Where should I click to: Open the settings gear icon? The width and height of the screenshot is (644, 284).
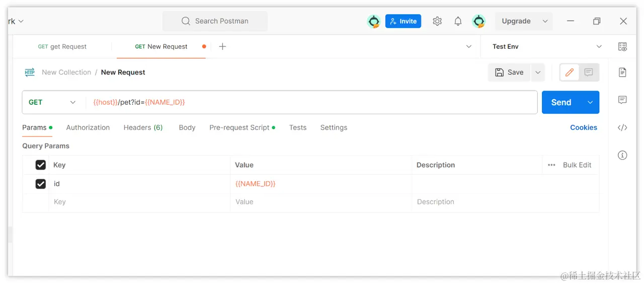pyautogui.click(x=437, y=21)
